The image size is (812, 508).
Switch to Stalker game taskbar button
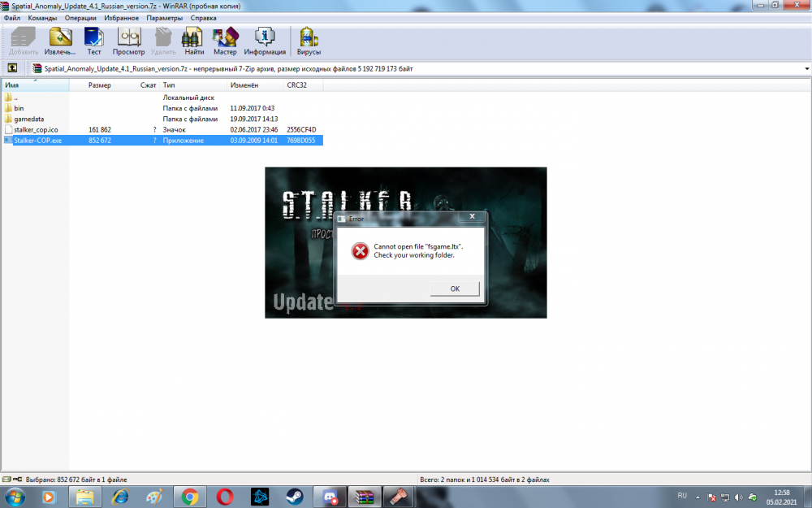tap(398, 497)
